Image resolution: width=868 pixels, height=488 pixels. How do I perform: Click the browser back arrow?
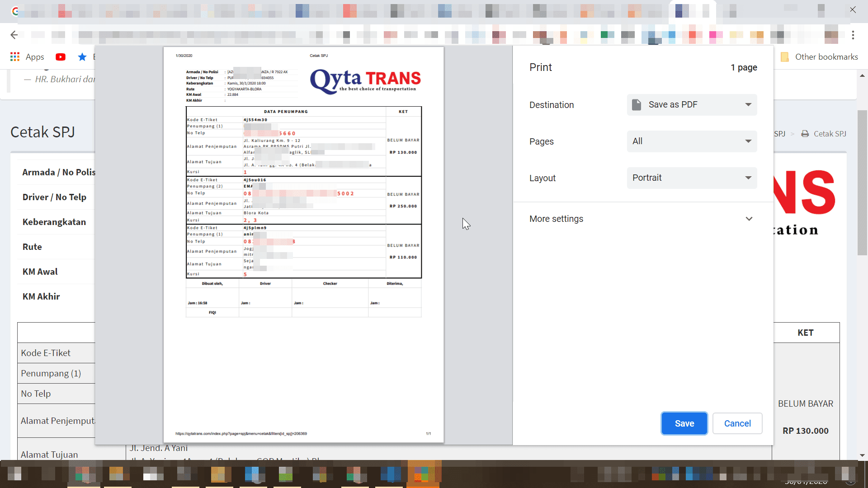pyautogui.click(x=14, y=35)
